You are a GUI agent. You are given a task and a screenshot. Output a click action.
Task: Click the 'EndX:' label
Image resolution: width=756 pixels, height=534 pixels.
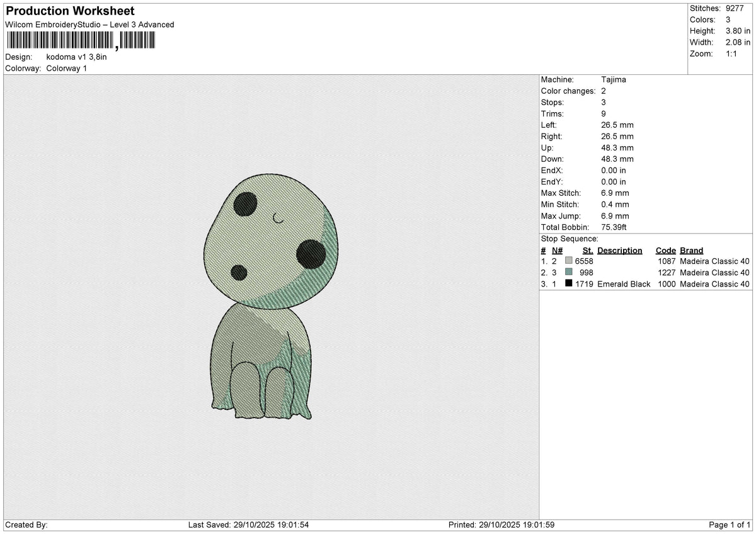552,170
